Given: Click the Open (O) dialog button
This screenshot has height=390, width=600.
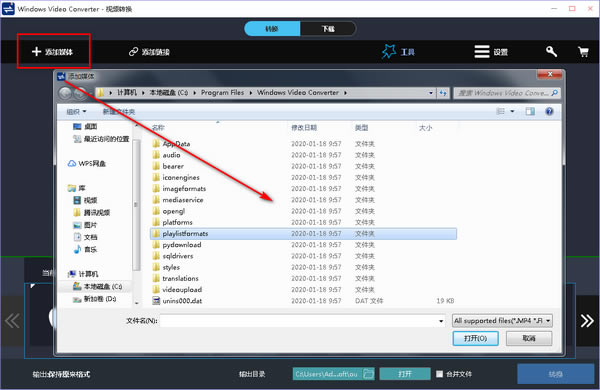Looking at the screenshot, I should click(x=475, y=338).
